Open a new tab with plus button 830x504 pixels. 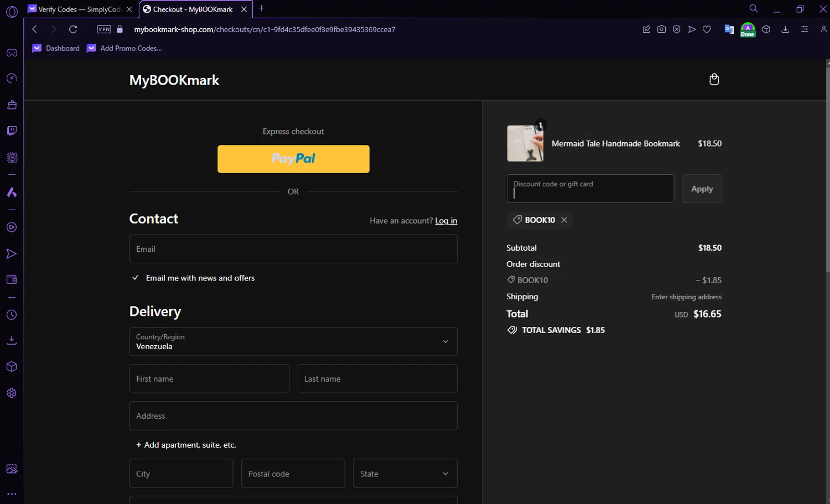[262, 8]
